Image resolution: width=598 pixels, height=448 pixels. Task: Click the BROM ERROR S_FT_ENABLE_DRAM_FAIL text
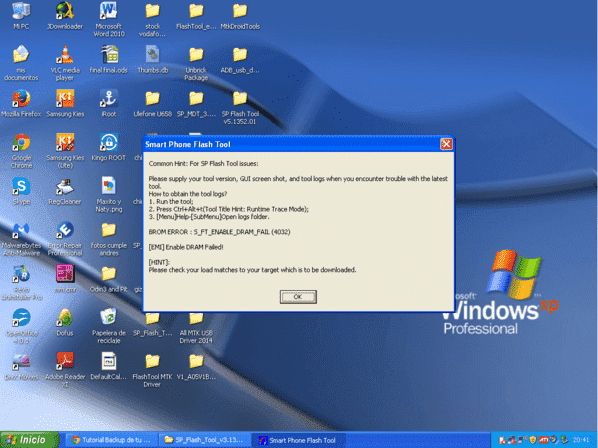tap(219, 232)
